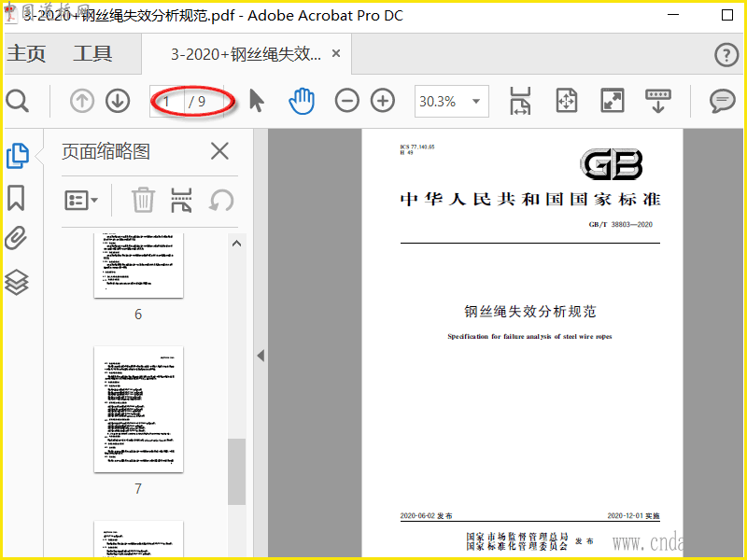Close the 页面缩略图 panel
This screenshot has height=560, width=747.
(x=219, y=151)
